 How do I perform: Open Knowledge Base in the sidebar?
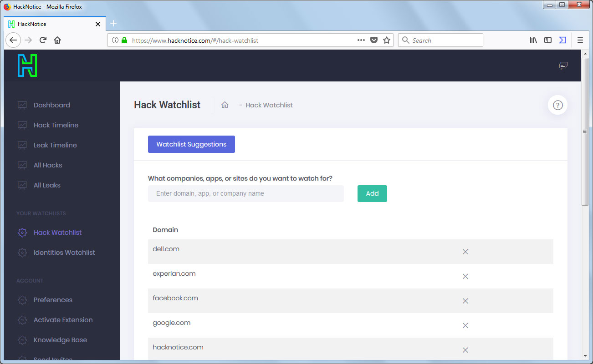pos(60,340)
